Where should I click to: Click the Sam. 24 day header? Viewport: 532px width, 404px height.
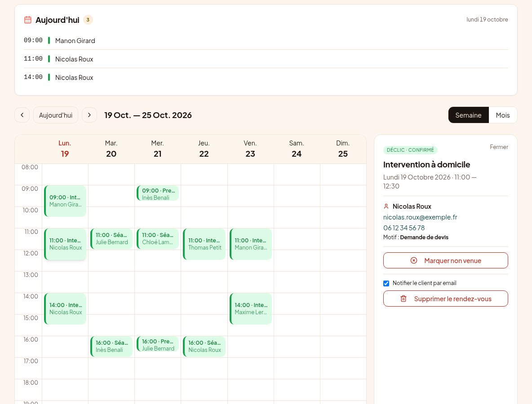(297, 149)
